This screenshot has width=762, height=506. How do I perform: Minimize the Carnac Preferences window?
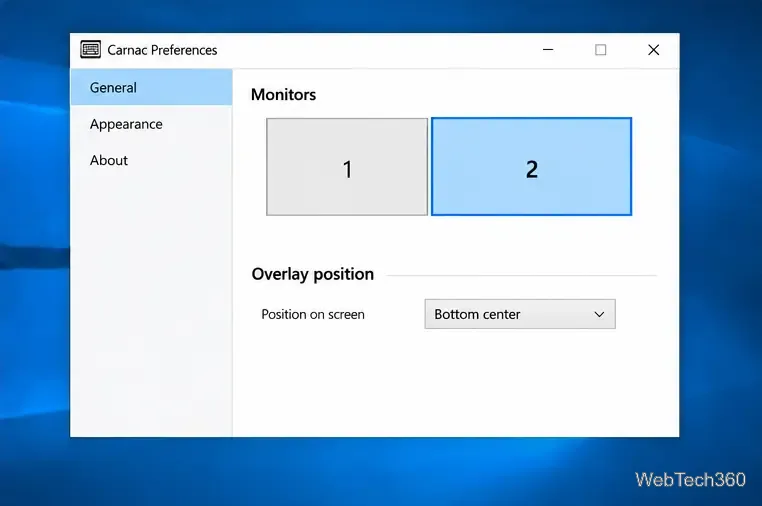coord(548,50)
